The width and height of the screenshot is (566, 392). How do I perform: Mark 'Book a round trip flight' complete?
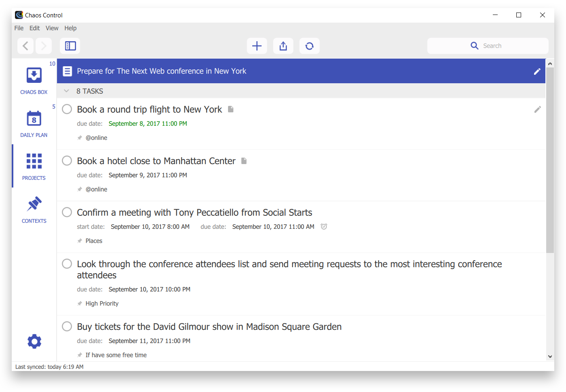click(67, 110)
